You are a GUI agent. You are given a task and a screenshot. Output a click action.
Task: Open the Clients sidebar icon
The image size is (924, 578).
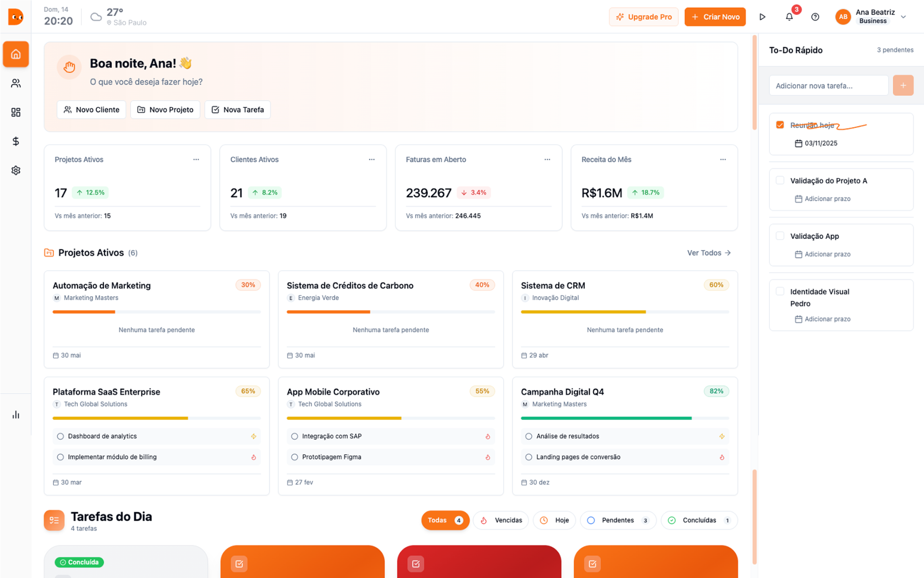click(16, 83)
